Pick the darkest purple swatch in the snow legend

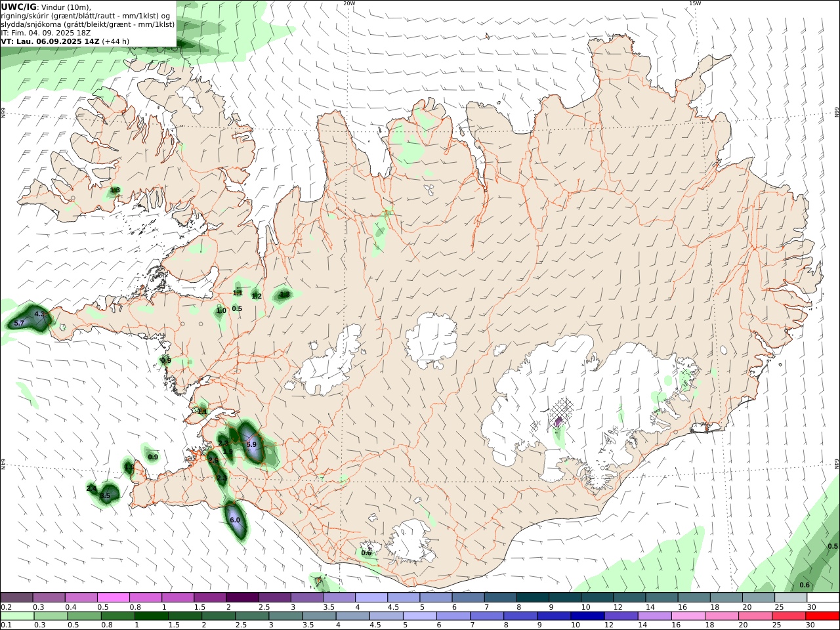click(x=242, y=598)
